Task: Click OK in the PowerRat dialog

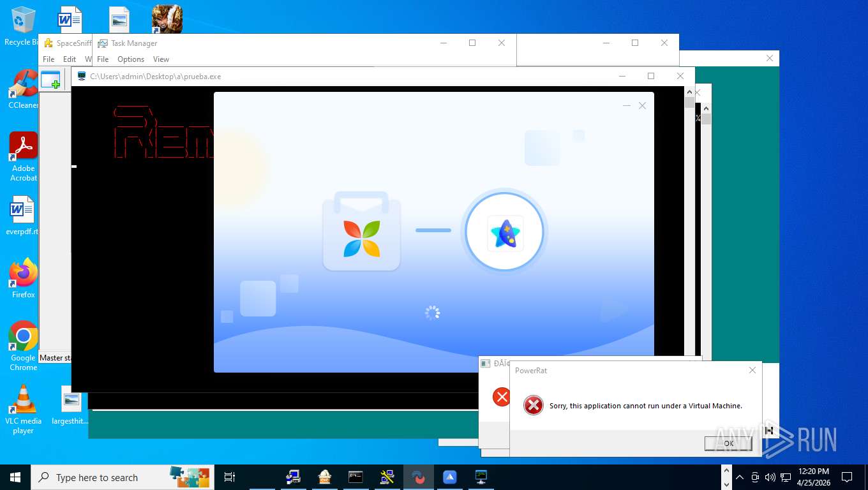Action: click(x=728, y=443)
